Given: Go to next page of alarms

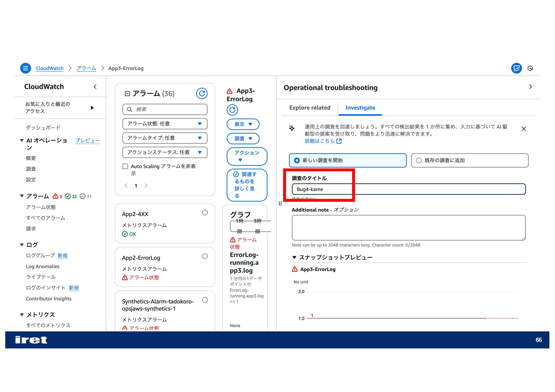Looking at the screenshot, I should click(146, 186).
